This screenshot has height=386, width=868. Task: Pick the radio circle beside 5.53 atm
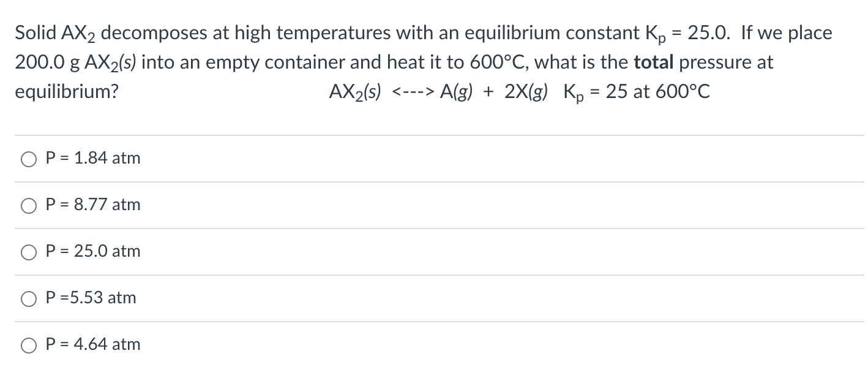(29, 299)
